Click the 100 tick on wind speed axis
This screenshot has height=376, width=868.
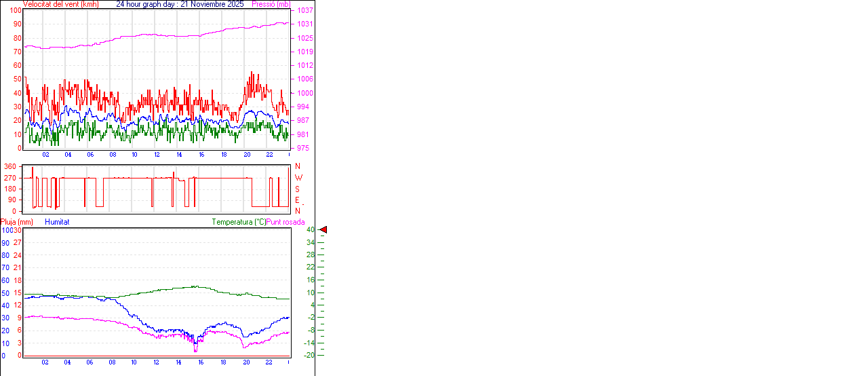coord(14,11)
